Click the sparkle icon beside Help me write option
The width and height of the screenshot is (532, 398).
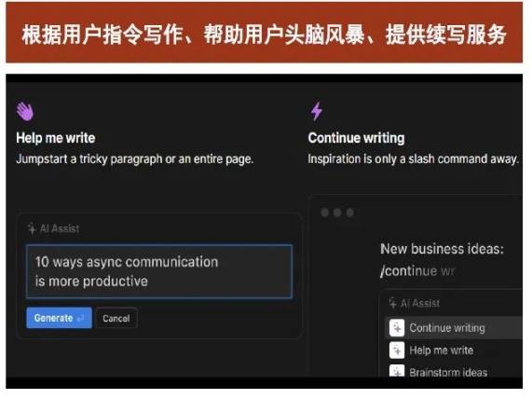[397, 350]
